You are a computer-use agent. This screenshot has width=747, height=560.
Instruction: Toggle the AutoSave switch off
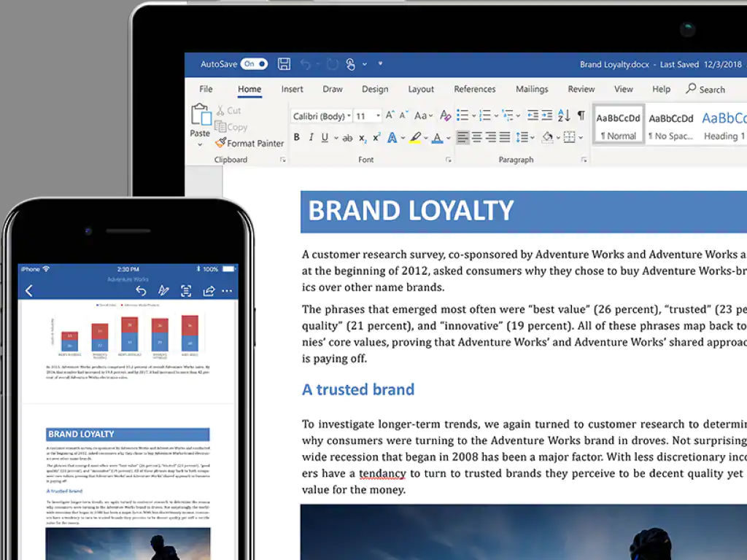pos(254,64)
